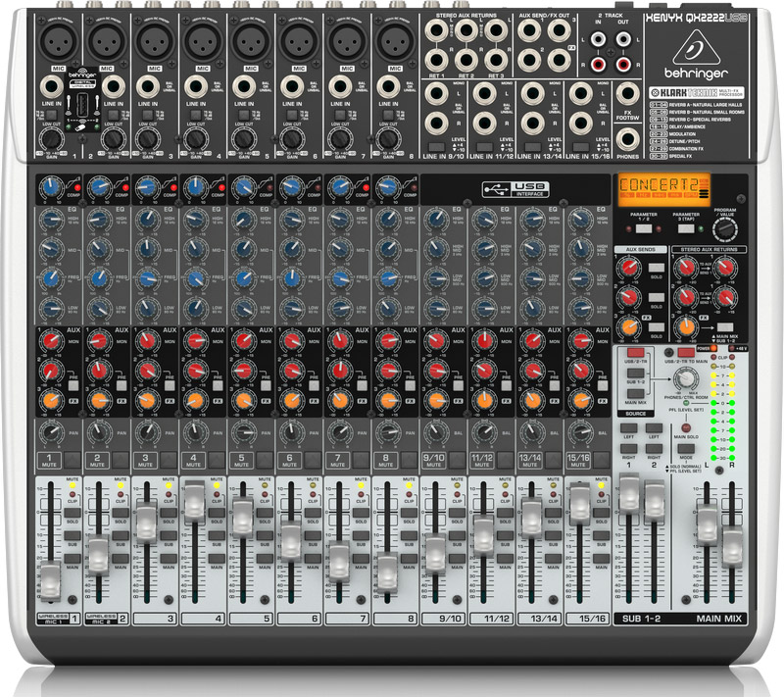
Task: Click the channel 3 LINE IN jack
Action: (x=148, y=87)
